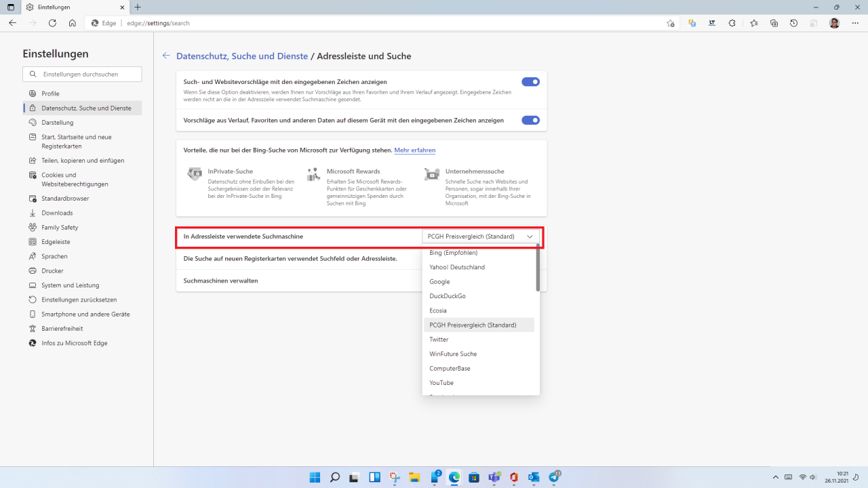Open Microsoft Store in taskbar
The width and height of the screenshot is (868, 488).
point(474,477)
